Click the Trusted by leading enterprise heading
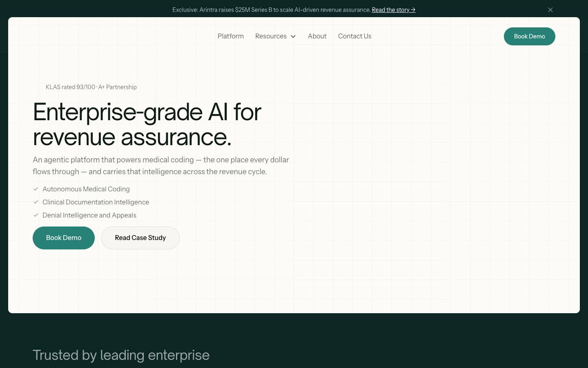The height and width of the screenshot is (368, 588). click(x=121, y=355)
